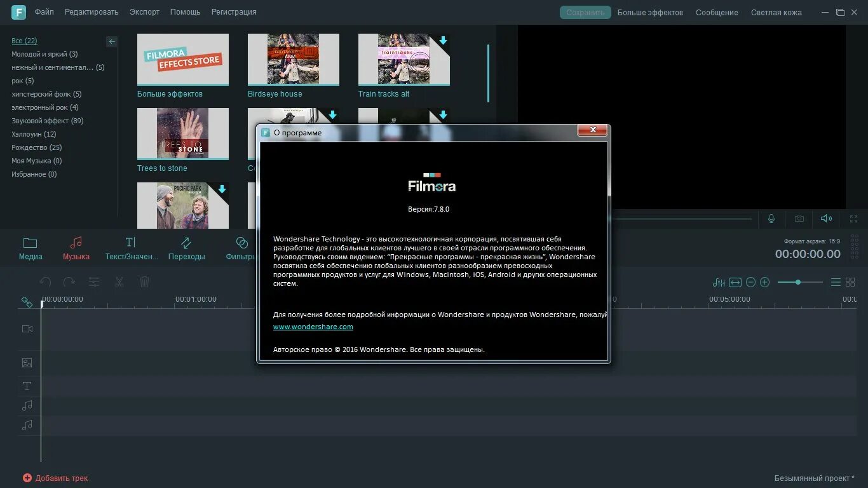The height and width of the screenshot is (488, 868).
Task: Toggle the preview volume speaker icon
Action: click(826, 219)
